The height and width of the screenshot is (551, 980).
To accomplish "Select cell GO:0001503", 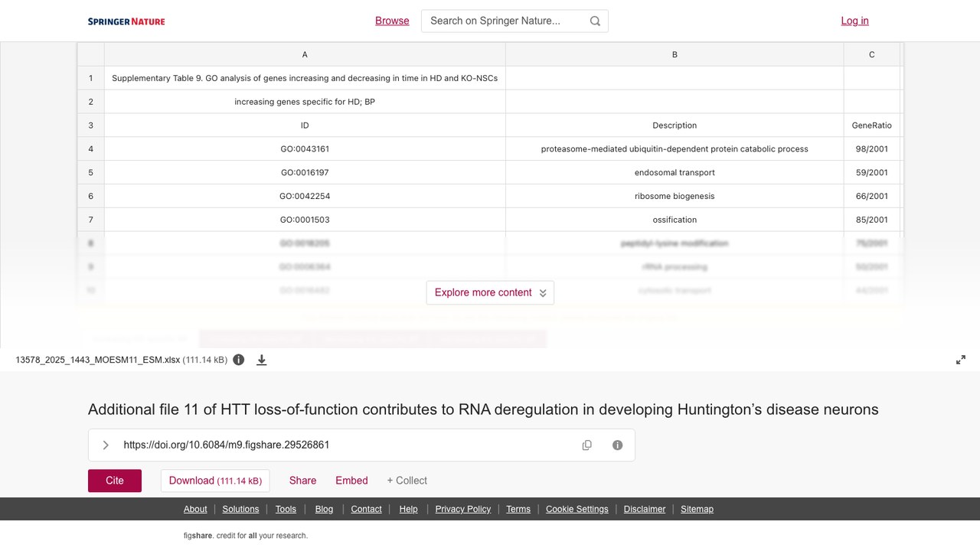I will click(305, 220).
